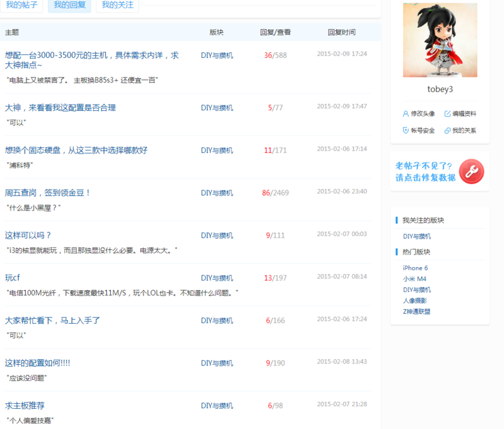Open 我的关系 link

pos(464,130)
